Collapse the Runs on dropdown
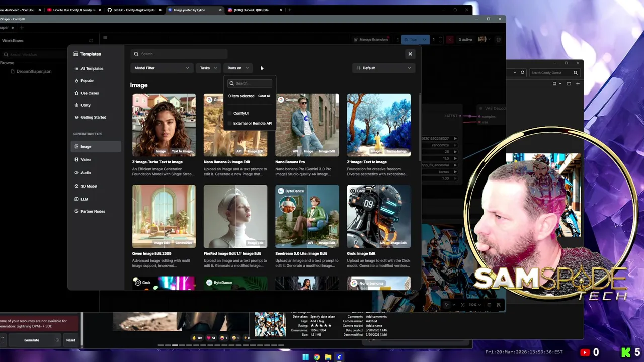The width and height of the screenshot is (644, 362). (237, 68)
